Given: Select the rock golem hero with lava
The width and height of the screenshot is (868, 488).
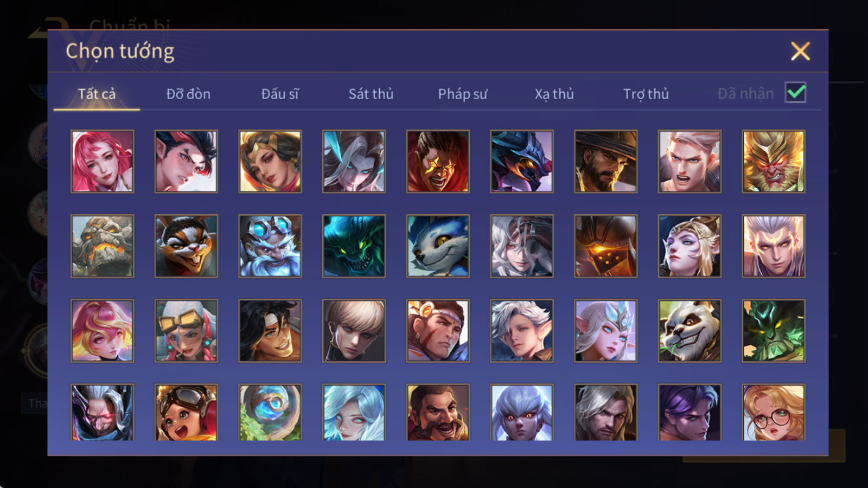Looking at the screenshot, I should [x=102, y=246].
